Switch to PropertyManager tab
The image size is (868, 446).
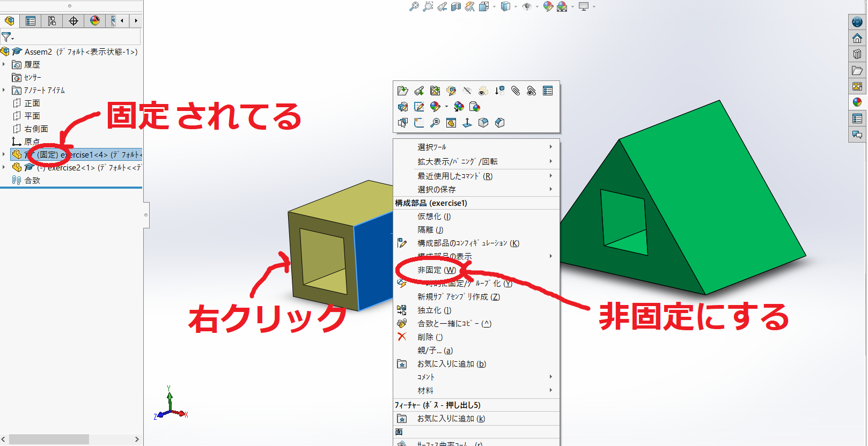(x=31, y=21)
